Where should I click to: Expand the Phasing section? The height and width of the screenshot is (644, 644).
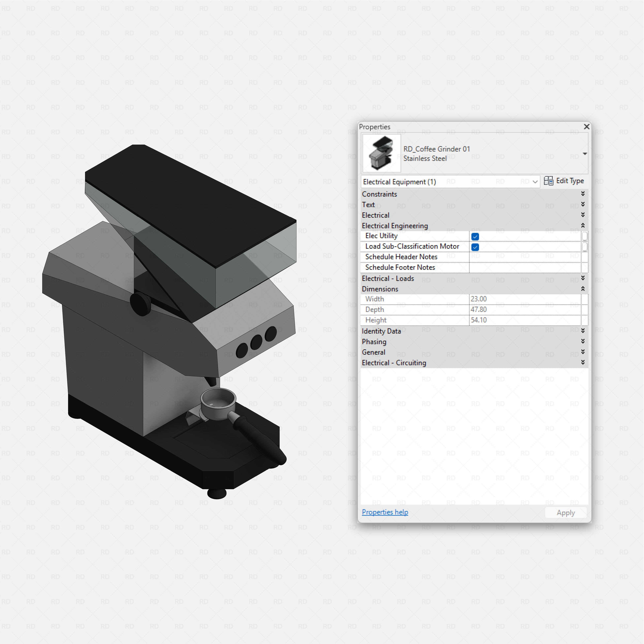tap(583, 341)
